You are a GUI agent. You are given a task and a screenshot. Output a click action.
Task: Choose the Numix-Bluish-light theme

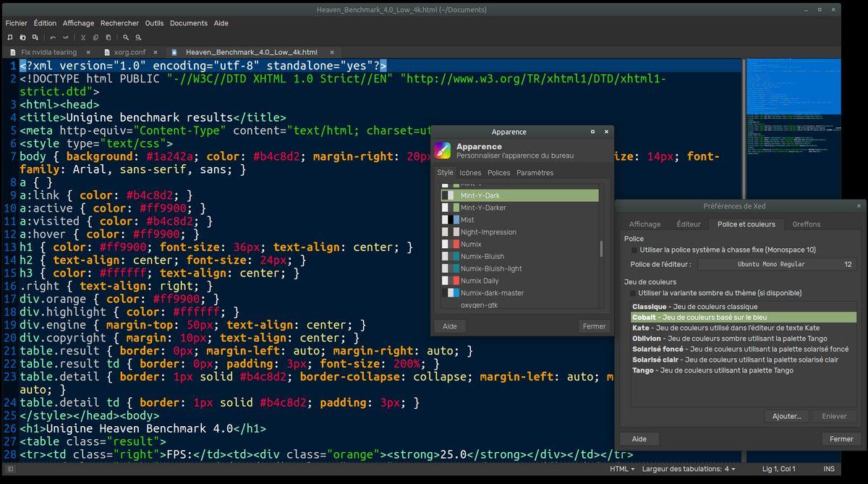pyautogui.click(x=521, y=268)
